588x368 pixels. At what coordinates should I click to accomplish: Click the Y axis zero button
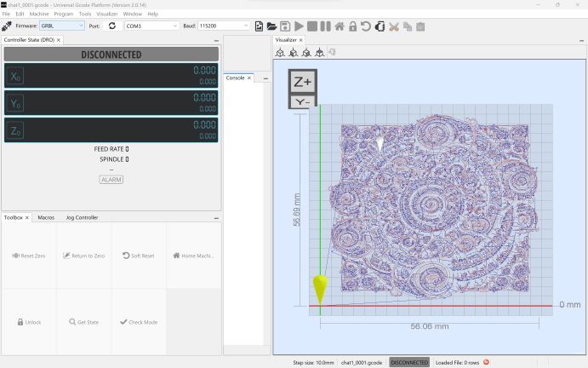[x=15, y=103]
